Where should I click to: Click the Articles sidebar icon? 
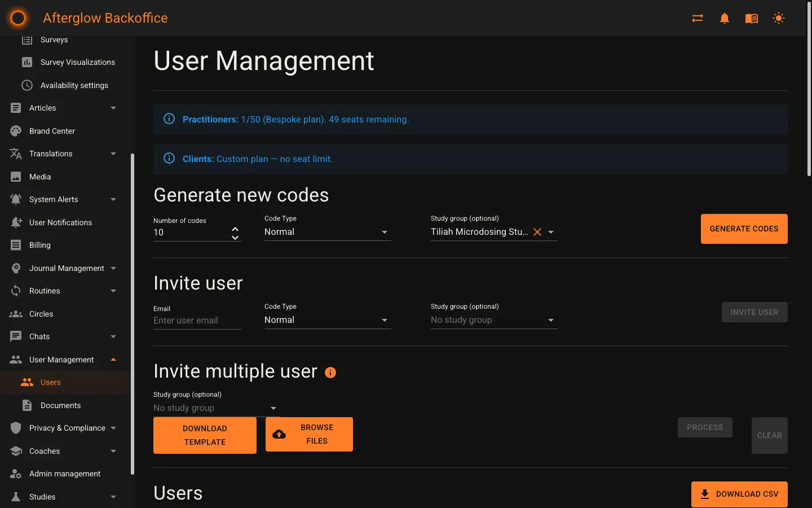pyautogui.click(x=16, y=108)
